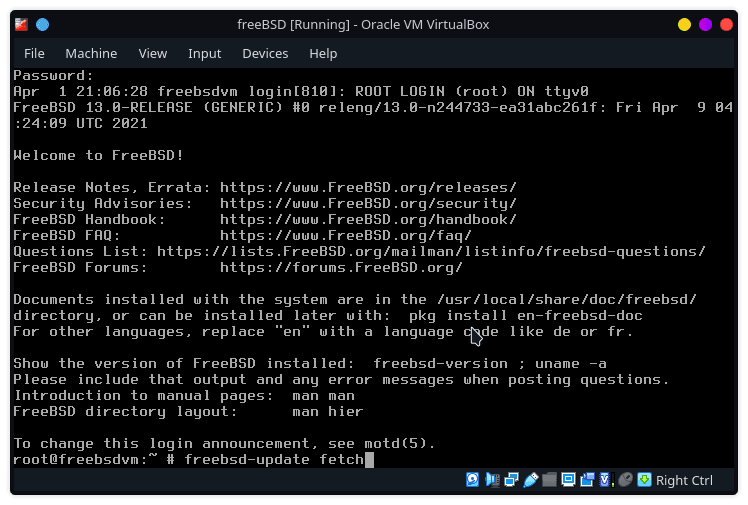Image resolution: width=748 pixels, height=505 pixels.
Task: Click the audio status icon
Action: coord(492,480)
